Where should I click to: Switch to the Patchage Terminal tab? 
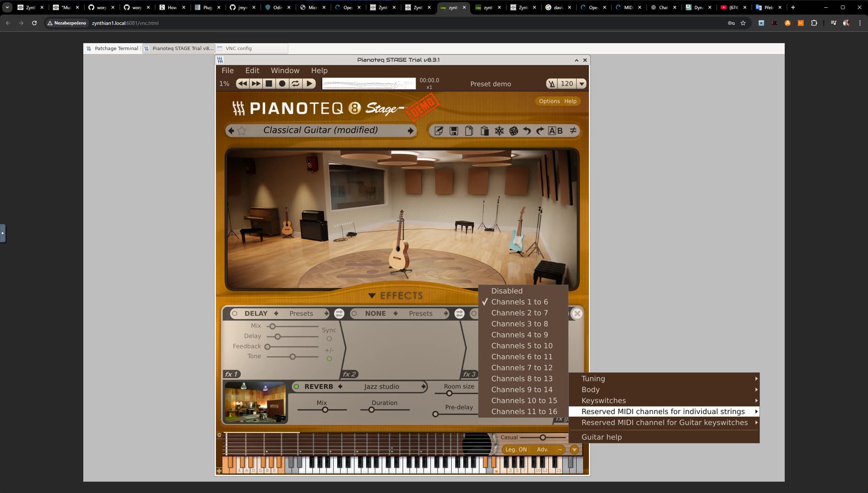[113, 48]
